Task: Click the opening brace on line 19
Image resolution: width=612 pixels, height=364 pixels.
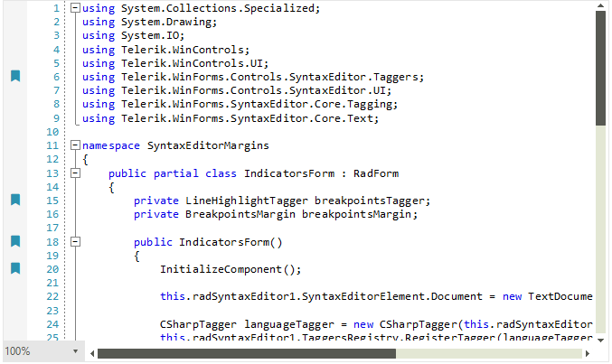Action: pyautogui.click(x=137, y=256)
